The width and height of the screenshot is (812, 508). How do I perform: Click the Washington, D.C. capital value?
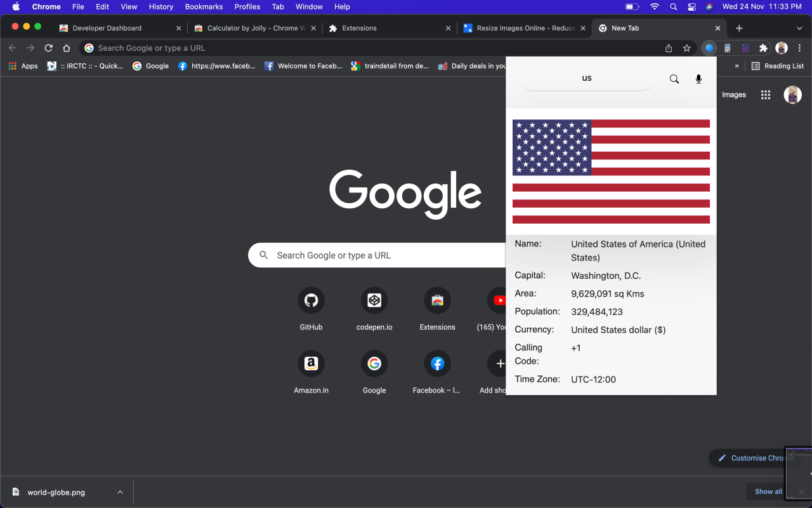tap(606, 276)
